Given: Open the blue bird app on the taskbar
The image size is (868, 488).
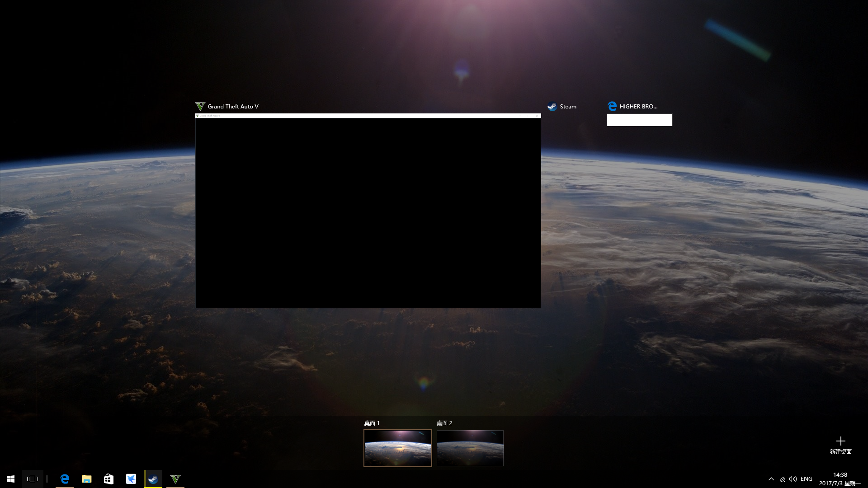Looking at the screenshot, I should (131, 479).
